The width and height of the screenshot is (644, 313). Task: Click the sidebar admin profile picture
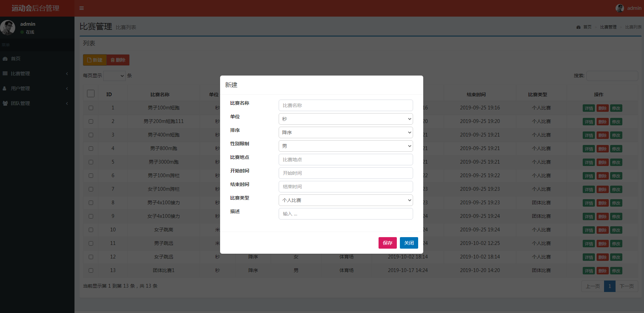[x=8, y=27]
